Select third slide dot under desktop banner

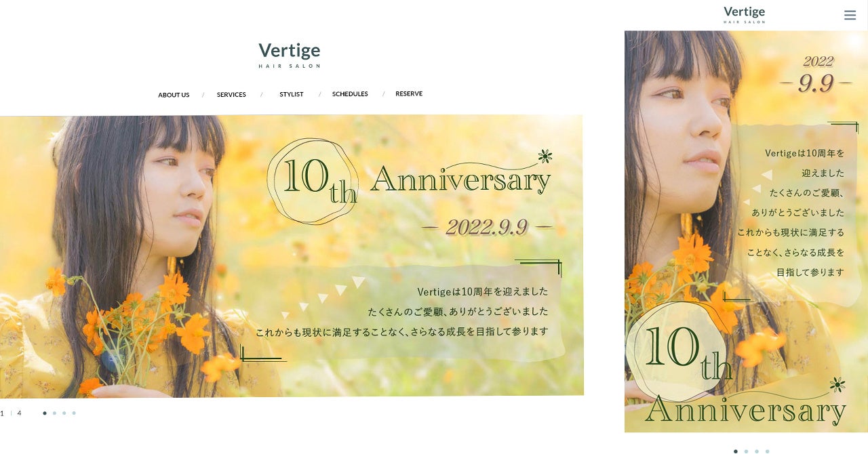[x=64, y=413]
